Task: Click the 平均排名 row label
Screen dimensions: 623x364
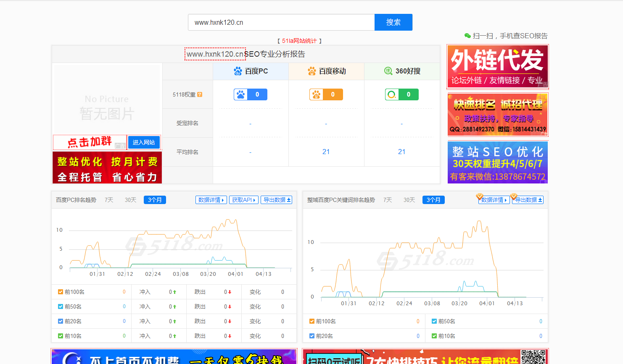Action: pyautogui.click(x=187, y=152)
